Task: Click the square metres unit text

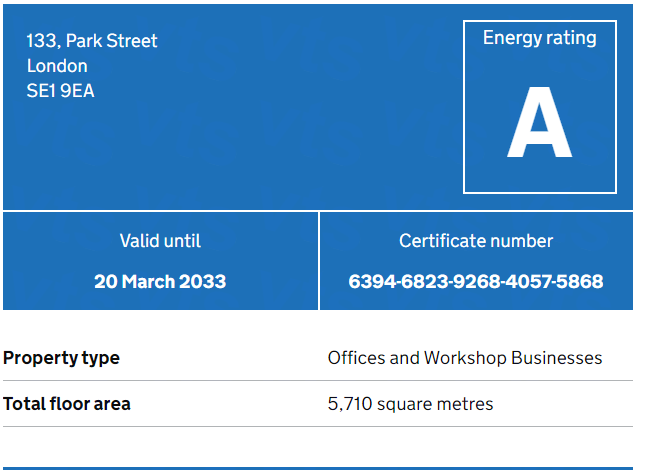Action: pyautogui.click(x=434, y=404)
